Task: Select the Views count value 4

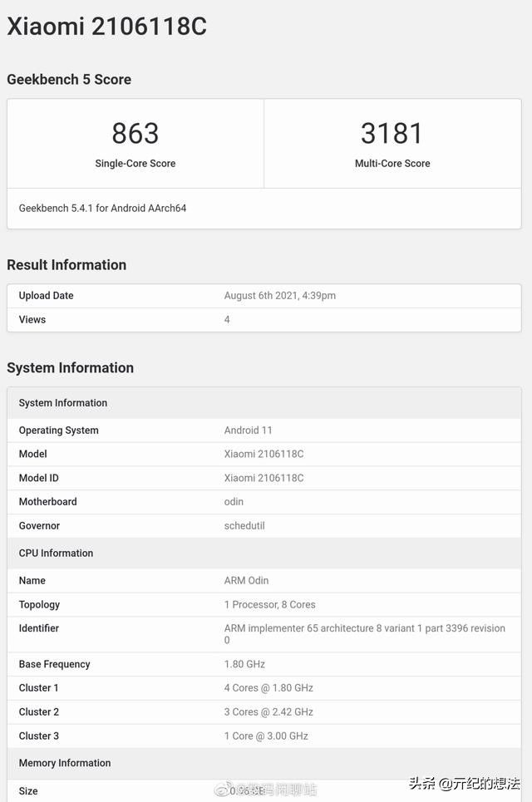Action: pyautogui.click(x=227, y=320)
